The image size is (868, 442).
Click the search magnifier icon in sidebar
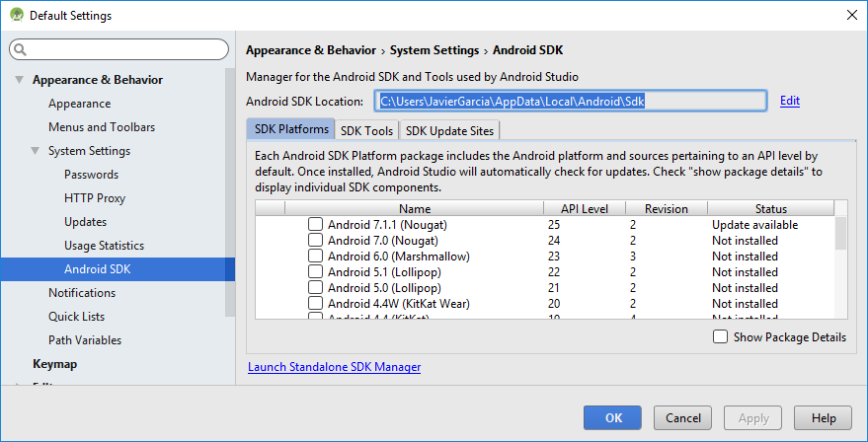coord(21,49)
